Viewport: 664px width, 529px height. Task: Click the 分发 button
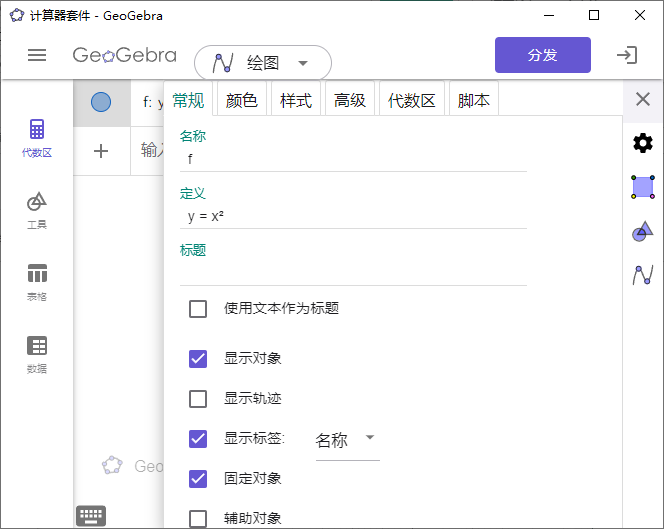point(542,55)
